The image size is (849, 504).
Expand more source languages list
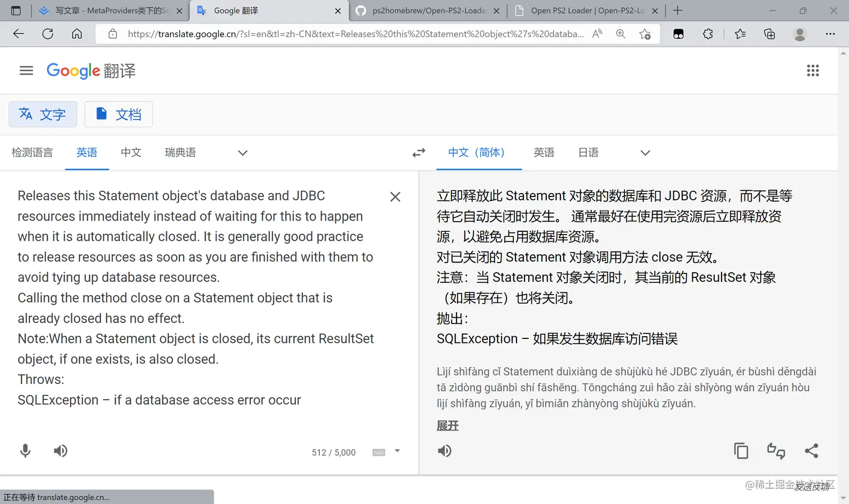(x=243, y=153)
